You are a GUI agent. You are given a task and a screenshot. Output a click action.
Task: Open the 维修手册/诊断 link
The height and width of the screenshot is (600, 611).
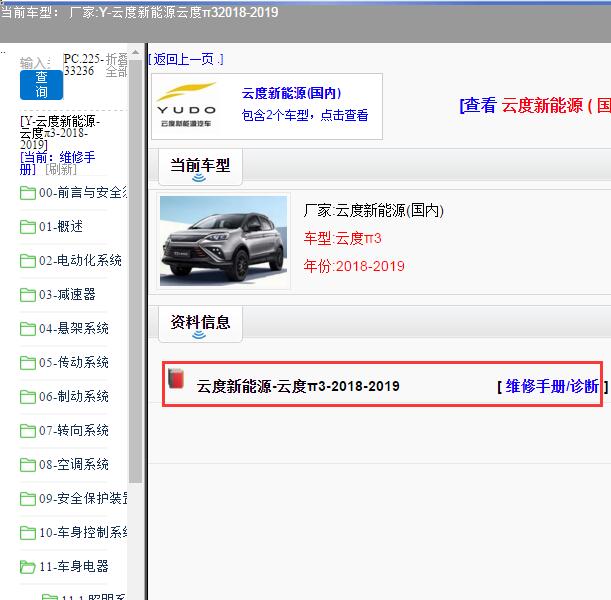click(x=552, y=386)
